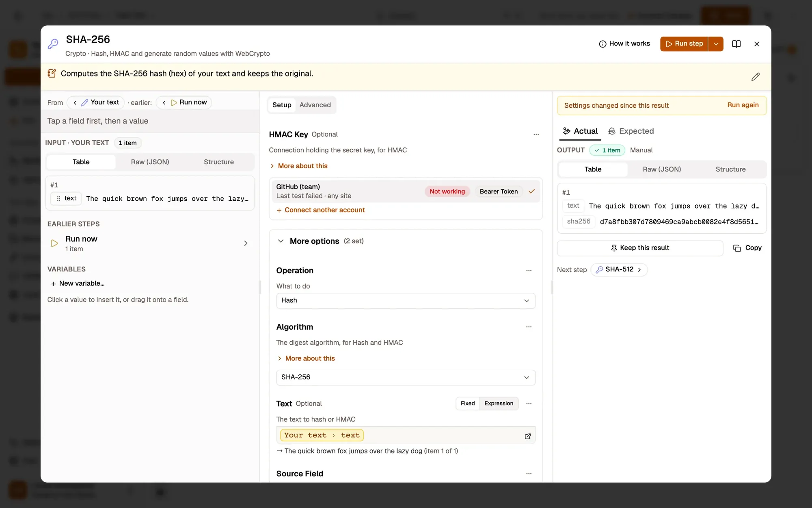The width and height of the screenshot is (812, 508).
Task: Click Keep this result button
Action: pos(640,248)
